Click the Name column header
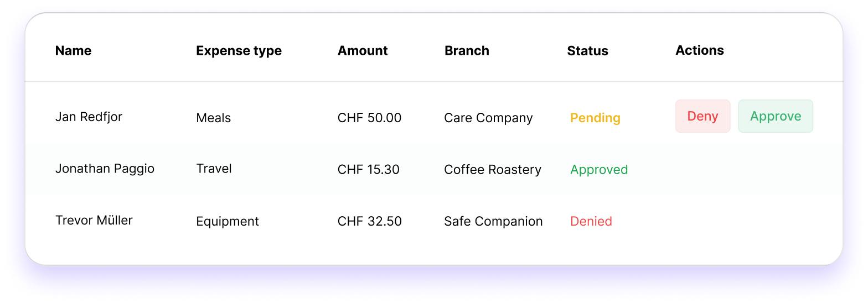868x303 pixels. point(73,51)
